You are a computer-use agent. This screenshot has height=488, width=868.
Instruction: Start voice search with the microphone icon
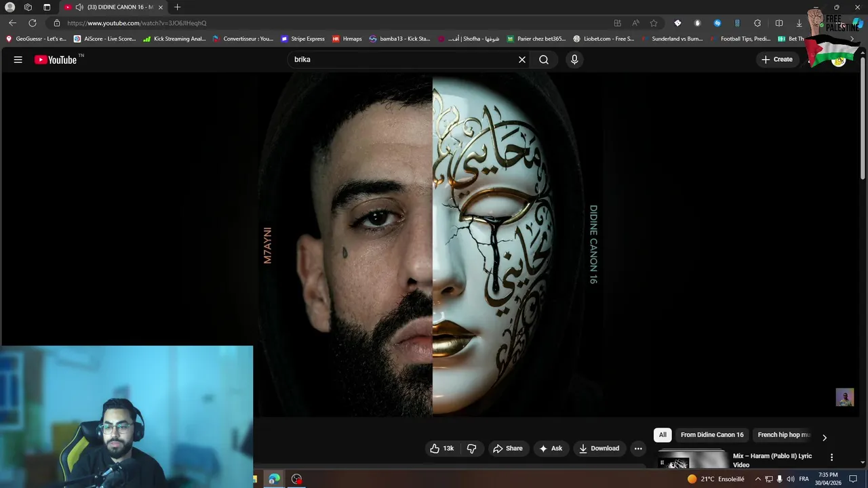click(574, 60)
